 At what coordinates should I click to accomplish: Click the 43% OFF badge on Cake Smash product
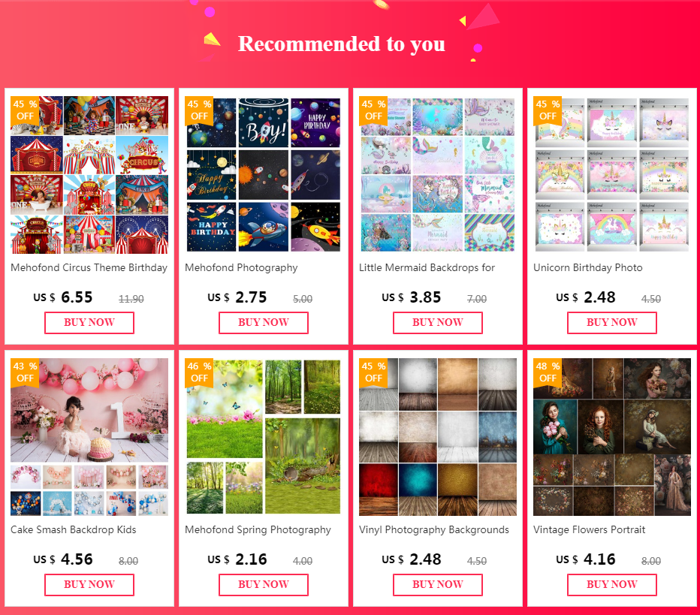25,372
